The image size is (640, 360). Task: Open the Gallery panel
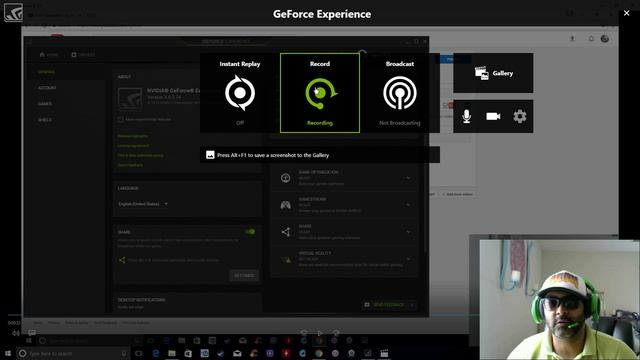493,73
